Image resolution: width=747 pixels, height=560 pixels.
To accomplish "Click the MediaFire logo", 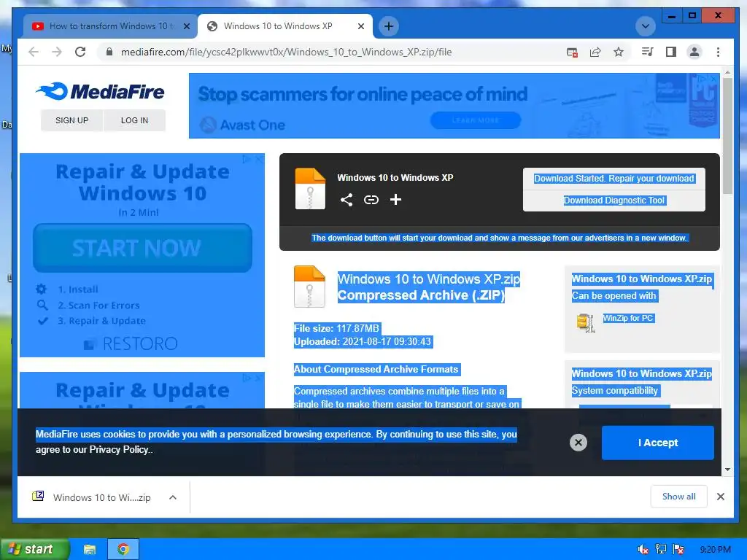I will [x=100, y=91].
